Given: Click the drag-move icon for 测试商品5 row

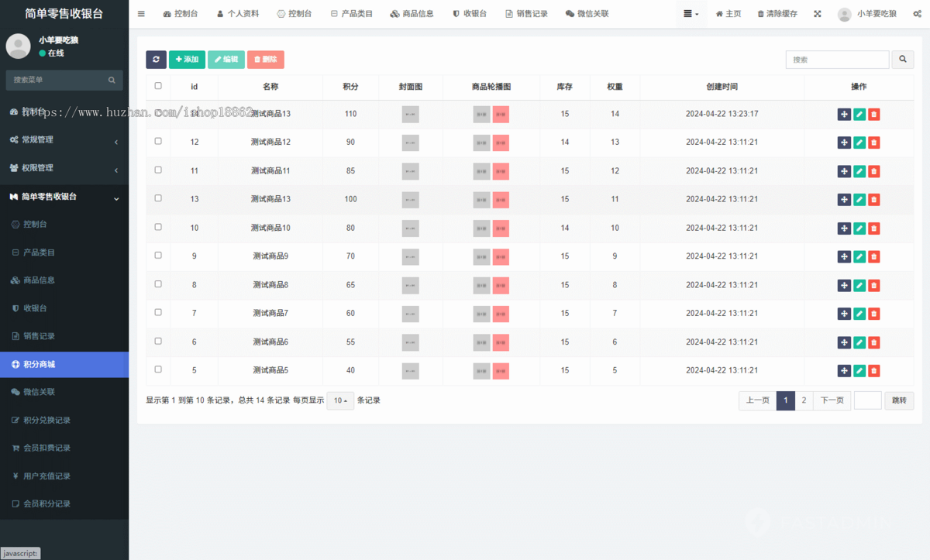Looking at the screenshot, I should (x=844, y=370).
